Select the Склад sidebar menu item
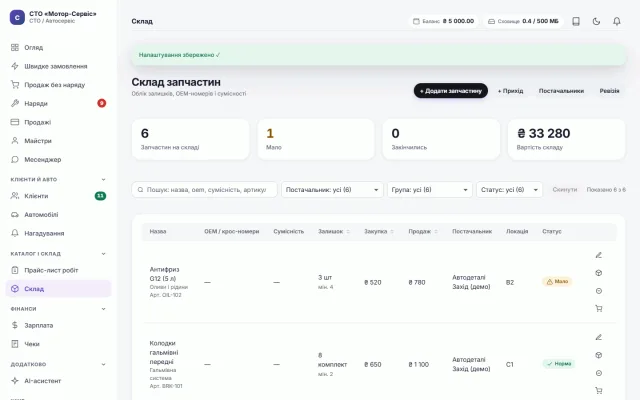 pos(58,289)
